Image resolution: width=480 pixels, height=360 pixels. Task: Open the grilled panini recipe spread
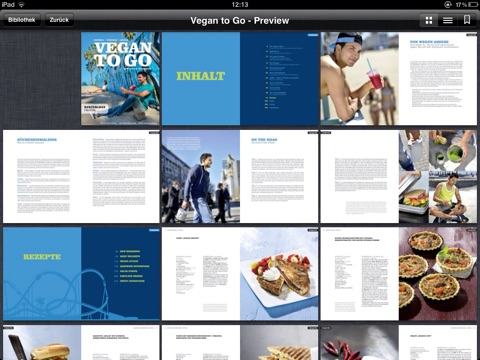coord(240,343)
